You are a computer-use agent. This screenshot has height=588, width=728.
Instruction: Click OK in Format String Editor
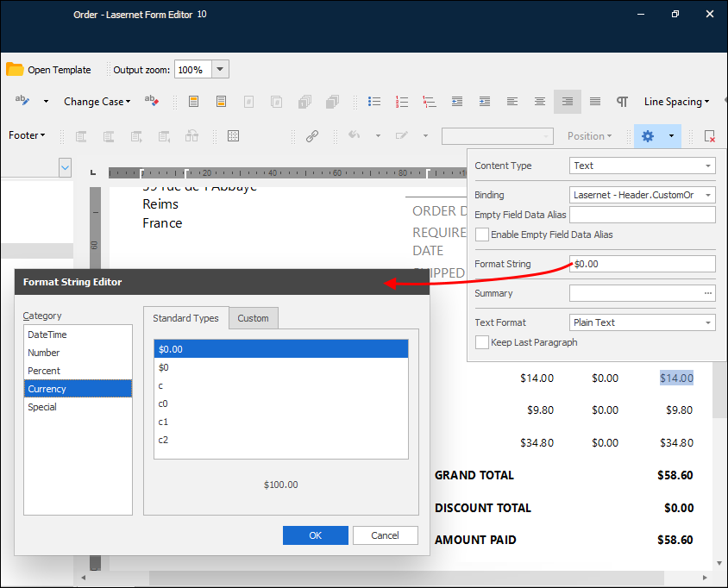coord(315,535)
